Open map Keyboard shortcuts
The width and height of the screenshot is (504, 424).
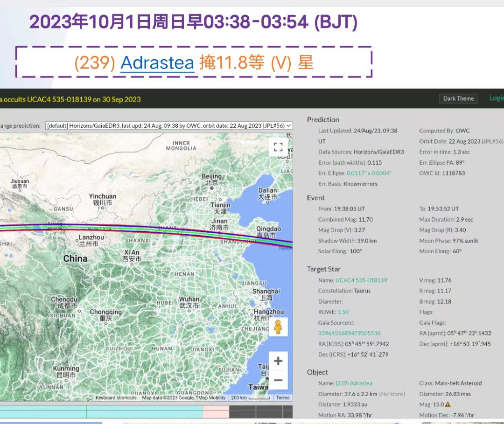[x=116, y=398]
